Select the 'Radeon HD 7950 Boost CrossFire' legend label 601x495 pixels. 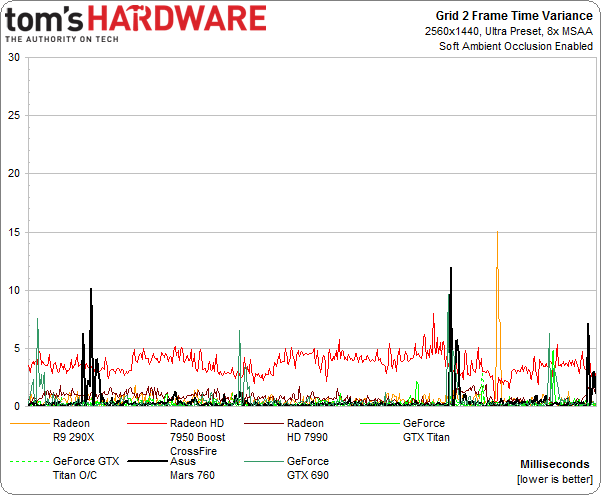point(198,437)
